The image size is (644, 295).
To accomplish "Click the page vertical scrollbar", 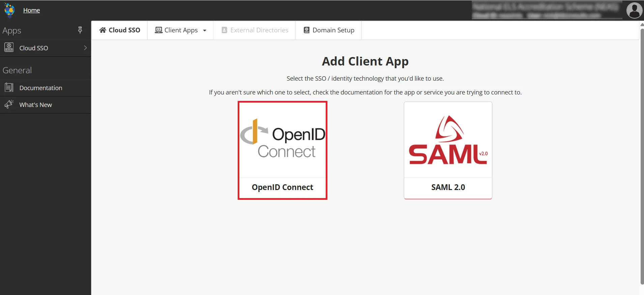I will (642, 157).
